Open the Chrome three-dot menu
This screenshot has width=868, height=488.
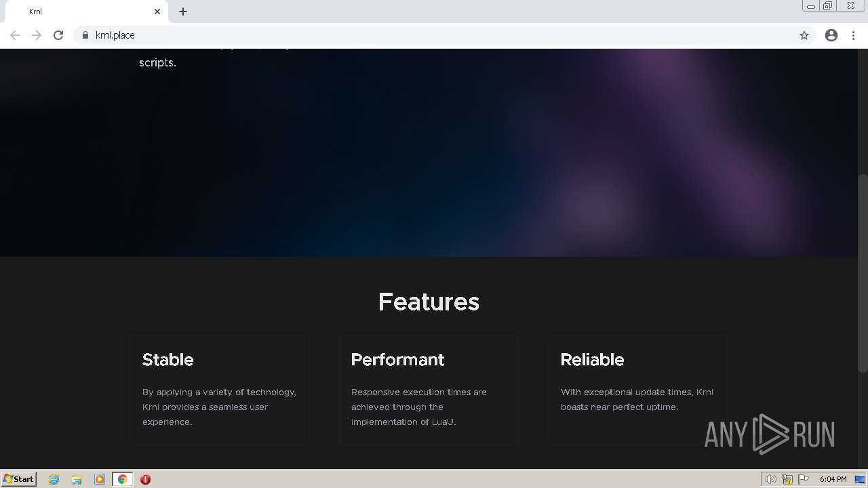(x=854, y=35)
